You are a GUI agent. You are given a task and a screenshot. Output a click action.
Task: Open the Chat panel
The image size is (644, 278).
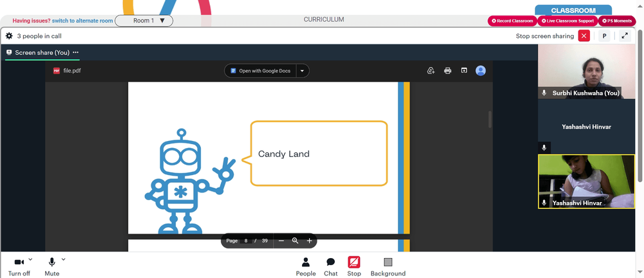coord(330,267)
